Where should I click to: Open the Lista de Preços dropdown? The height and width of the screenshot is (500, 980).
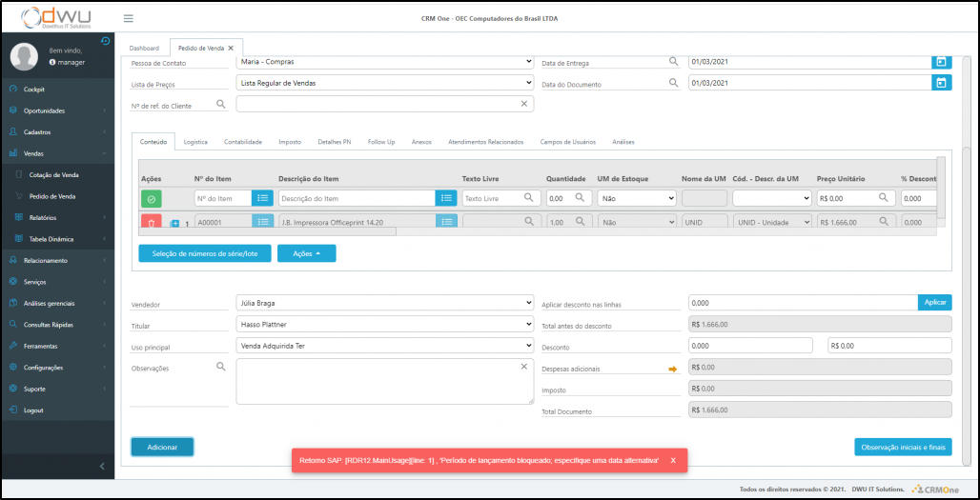pyautogui.click(x=384, y=83)
